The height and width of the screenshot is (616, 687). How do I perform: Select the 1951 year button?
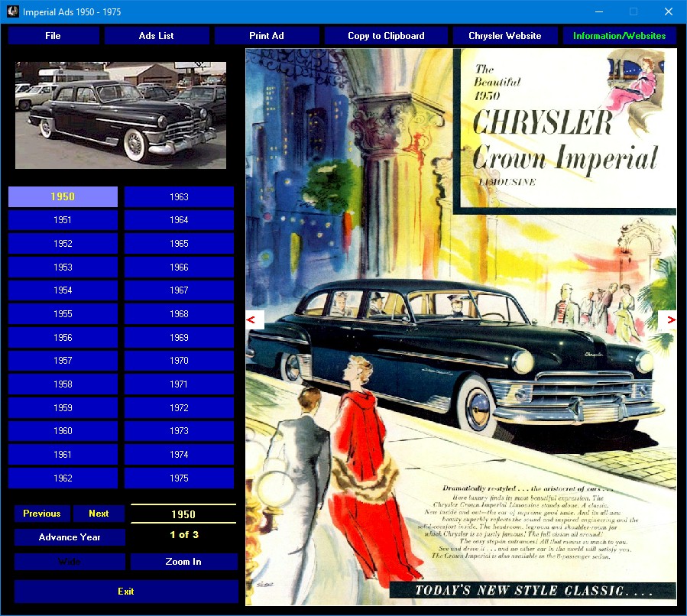[x=63, y=220]
